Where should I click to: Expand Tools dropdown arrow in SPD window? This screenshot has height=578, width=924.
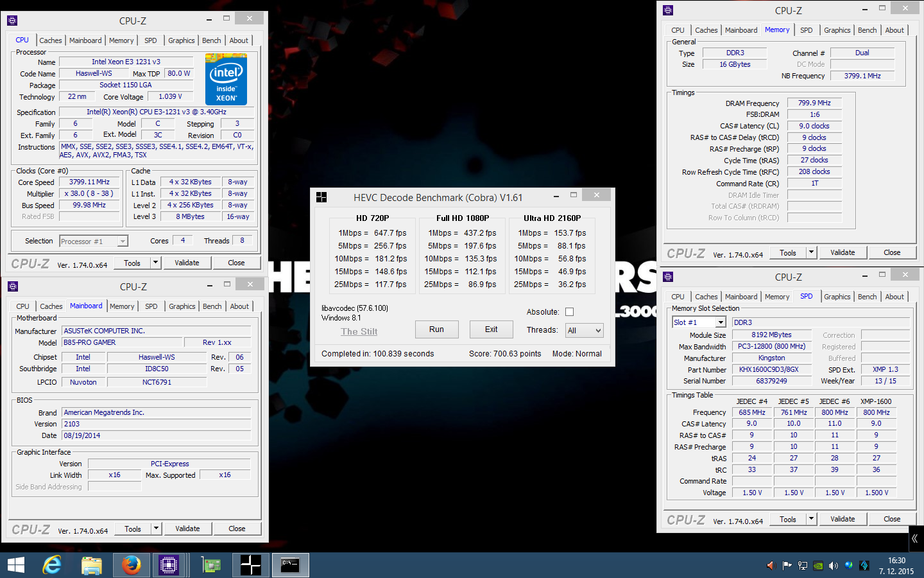click(x=811, y=519)
